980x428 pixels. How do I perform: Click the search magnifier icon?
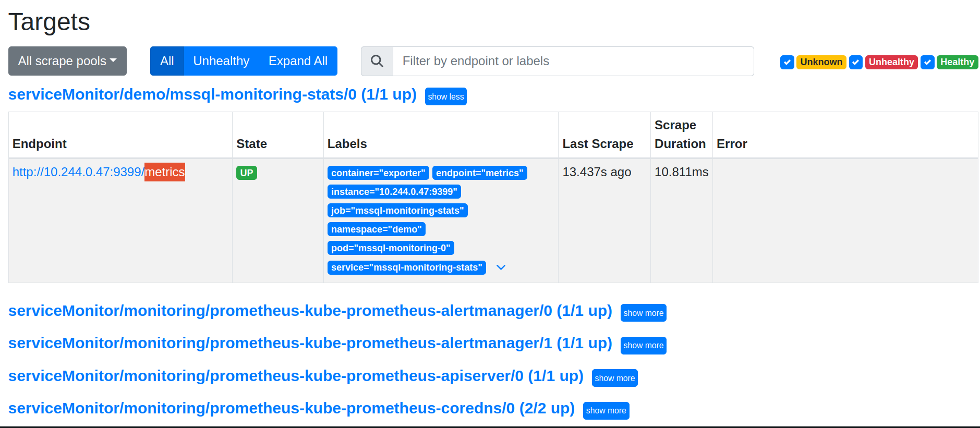(x=377, y=62)
